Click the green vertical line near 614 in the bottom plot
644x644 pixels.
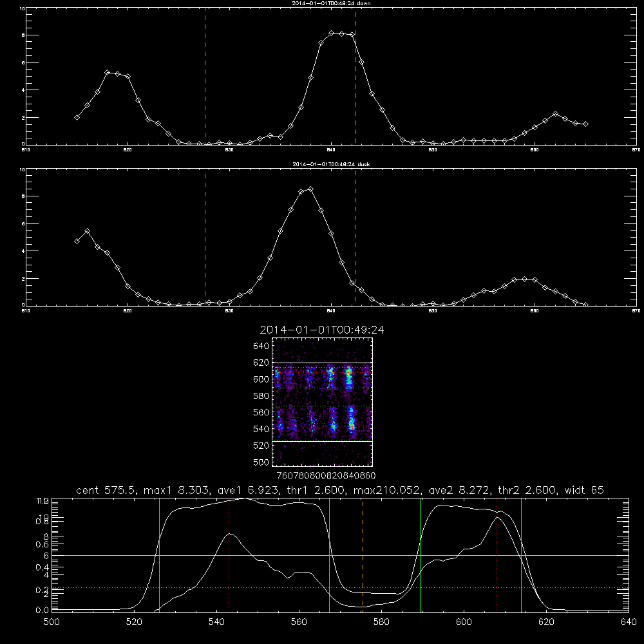(521, 554)
